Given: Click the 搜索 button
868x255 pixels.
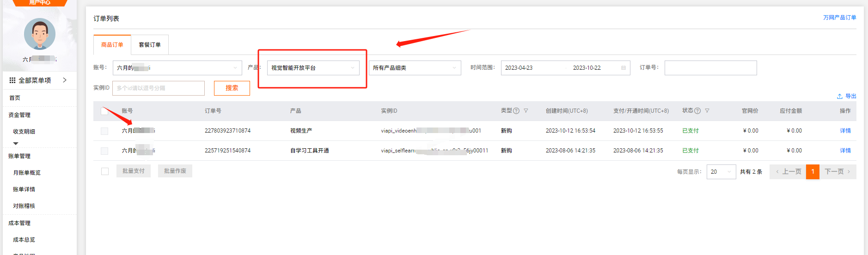Looking at the screenshot, I should [232, 88].
